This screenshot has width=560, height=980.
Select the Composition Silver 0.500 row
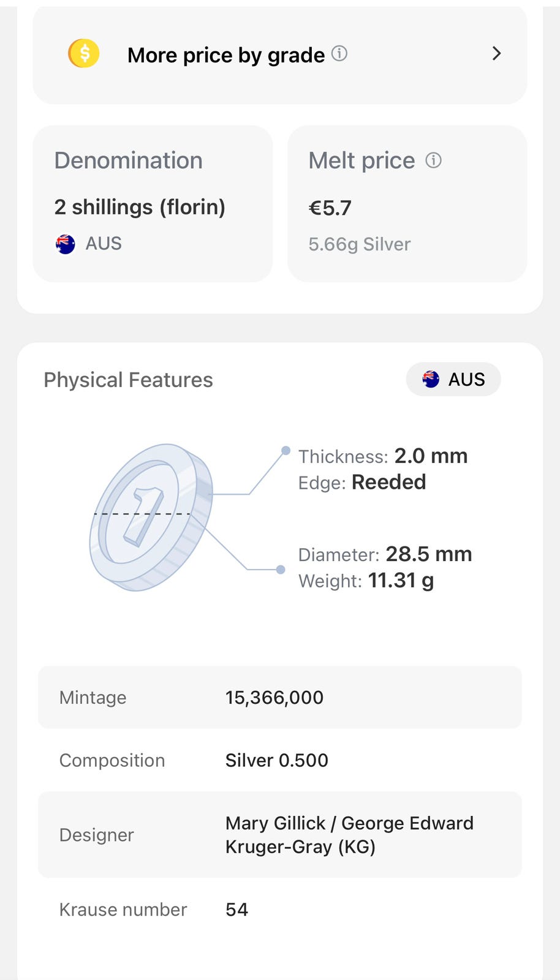[279, 760]
